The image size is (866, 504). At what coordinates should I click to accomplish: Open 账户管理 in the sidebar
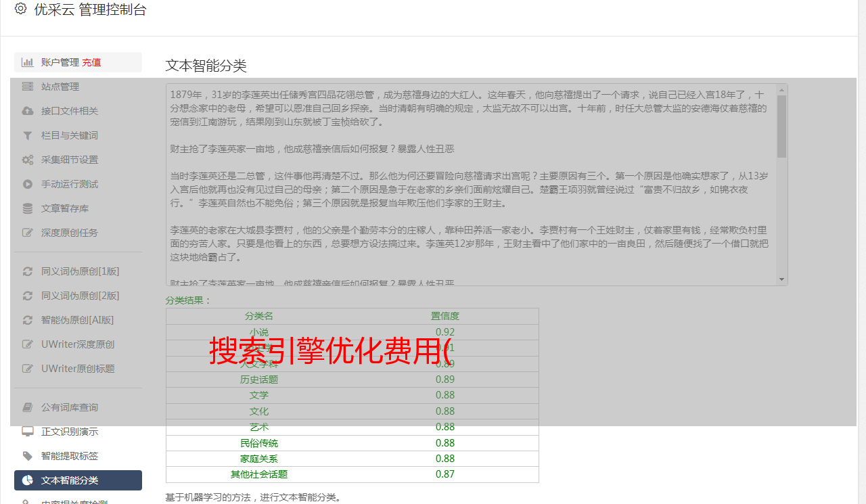point(60,62)
